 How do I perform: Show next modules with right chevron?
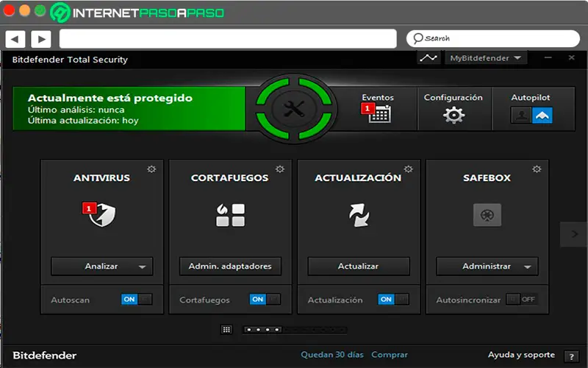point(574,234)
